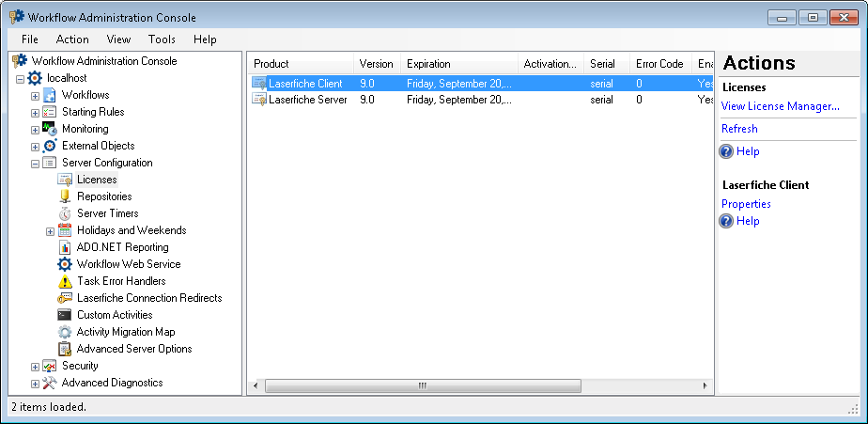Image resolution: width=868 pixels, height=424 pixels.
Task: Open the View menu
Action: [x=118, y=39]
